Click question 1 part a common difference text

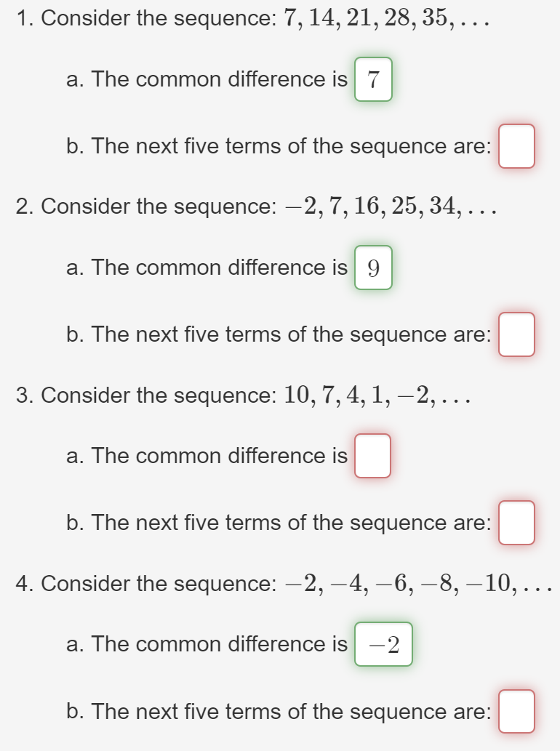(x=207, y=79)
